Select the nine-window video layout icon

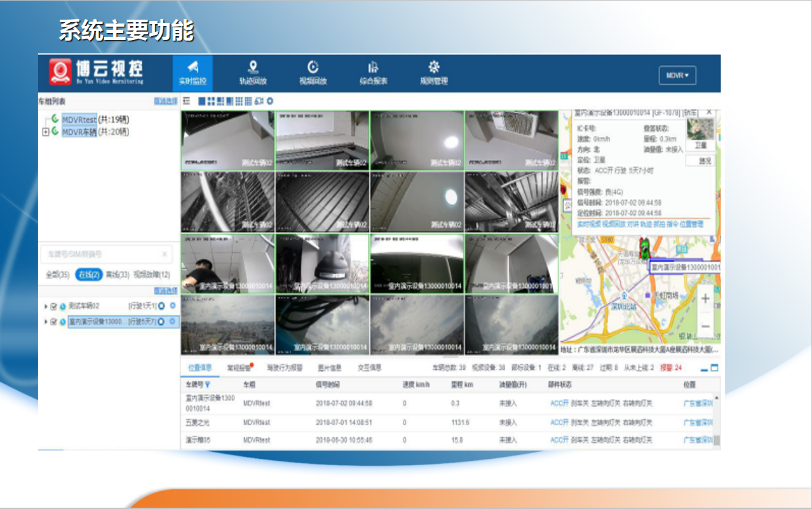click(239, 101)
